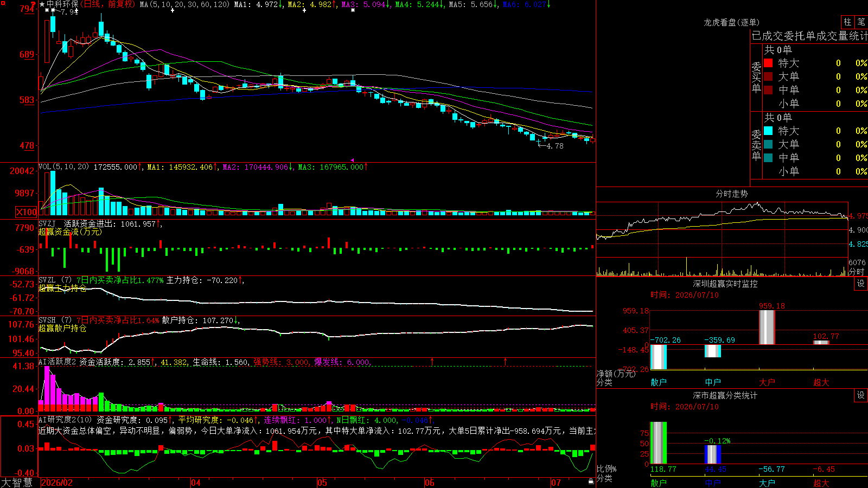This screenshot has width=868, height=488.
Task: Click the red question mark icon near 794
Action: [34, 4]
